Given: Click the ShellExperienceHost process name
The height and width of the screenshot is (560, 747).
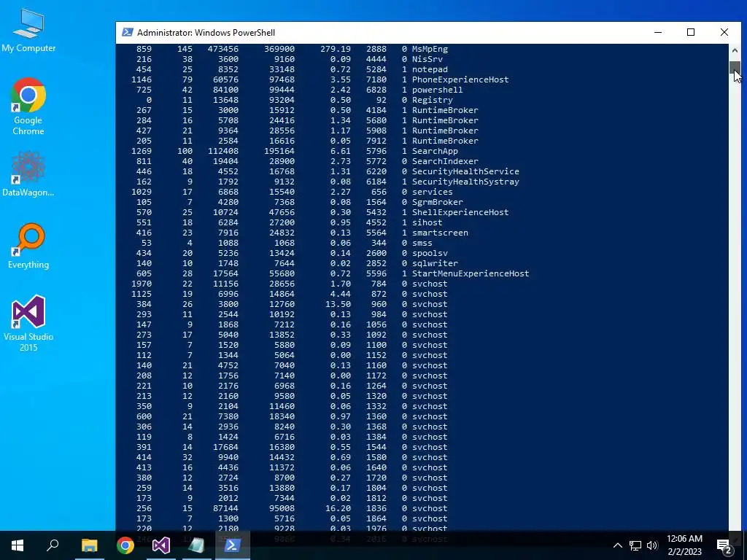Looking at the screenshot, I should tap(460, 212).
